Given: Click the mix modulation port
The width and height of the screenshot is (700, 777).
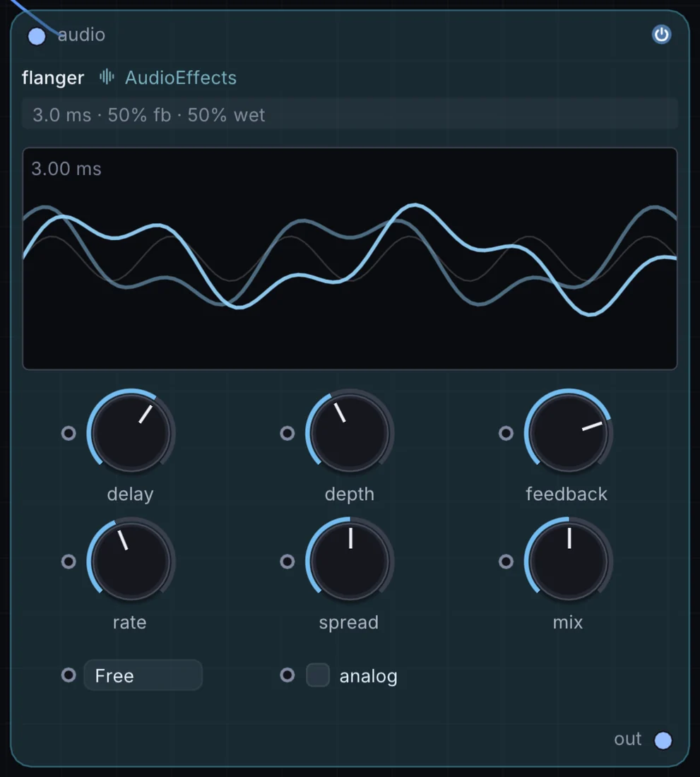Looking at the screenshot, I should click(x=506, y=562).
